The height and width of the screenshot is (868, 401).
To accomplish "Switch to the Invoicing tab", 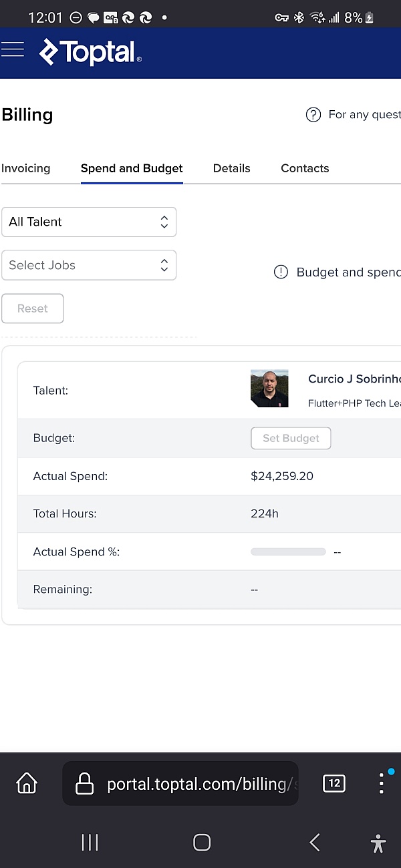I will point(26,168).
